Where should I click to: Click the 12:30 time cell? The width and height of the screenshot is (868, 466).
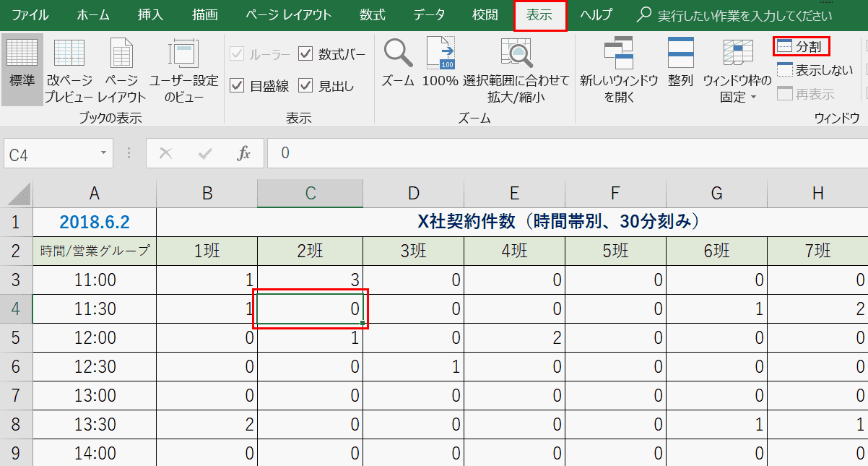click(94, 366)
